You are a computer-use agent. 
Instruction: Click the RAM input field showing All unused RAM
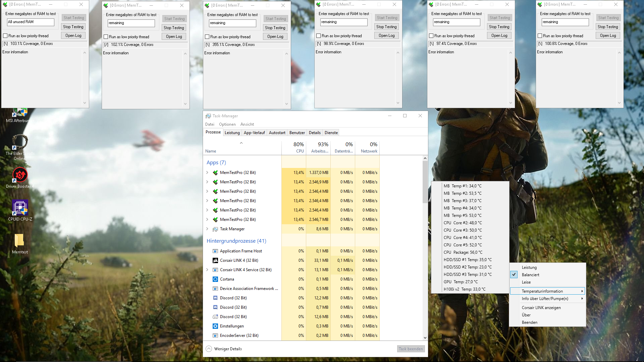[x=31, y=22]
